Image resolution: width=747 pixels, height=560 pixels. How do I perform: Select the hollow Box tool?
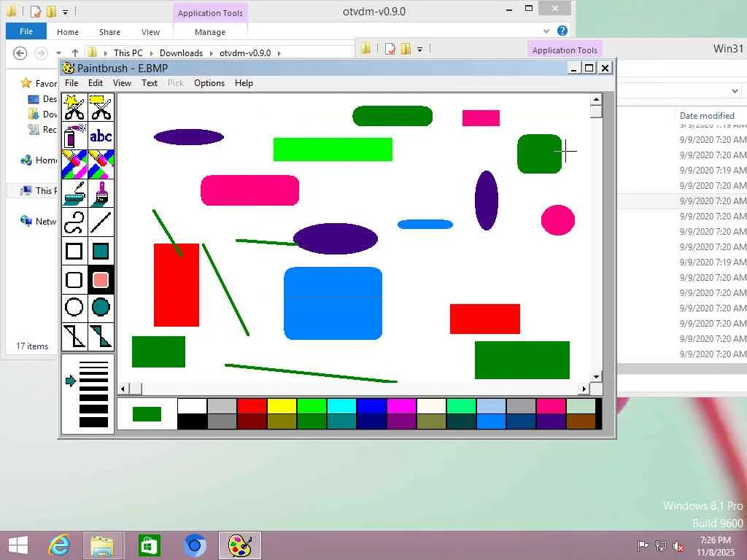[74, 251]
